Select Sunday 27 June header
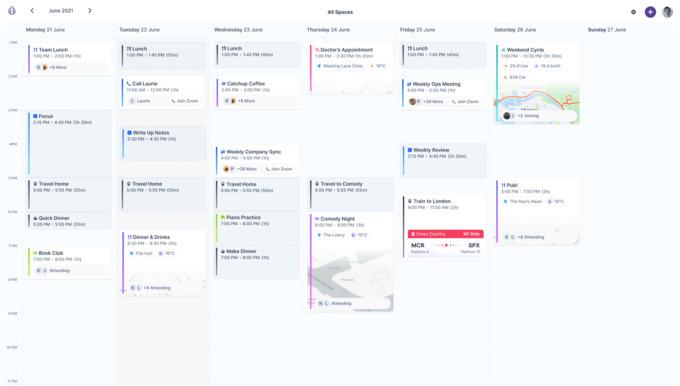680x386 pixels. point(607,30)
